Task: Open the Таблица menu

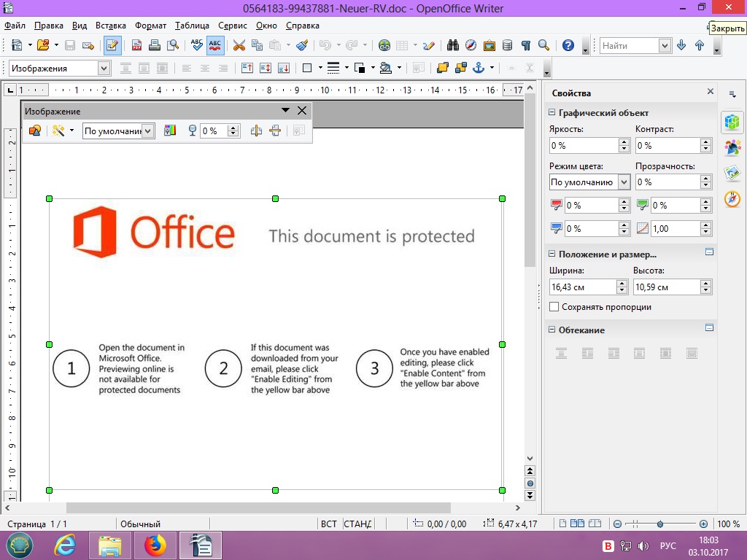Action: [192, 26]
